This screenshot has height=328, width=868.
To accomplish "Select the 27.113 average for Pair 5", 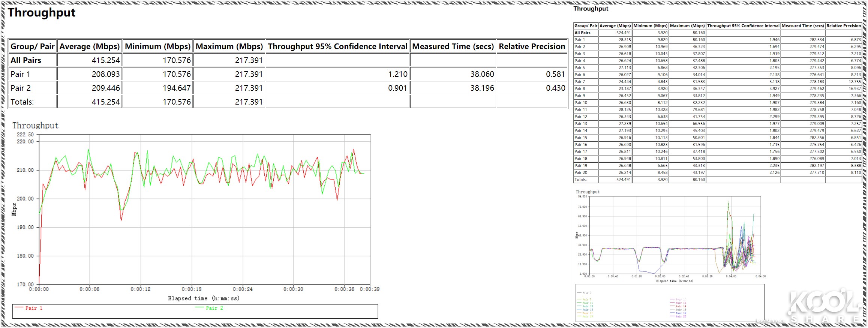I will pyautogui.click(x=625, y=68).
